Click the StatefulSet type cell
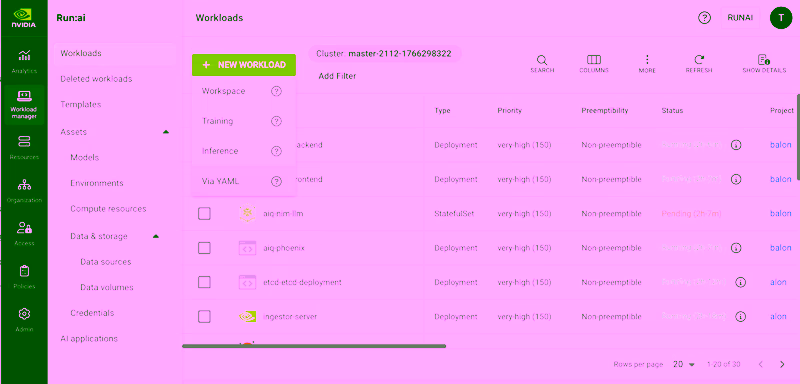 coord(454,214)
